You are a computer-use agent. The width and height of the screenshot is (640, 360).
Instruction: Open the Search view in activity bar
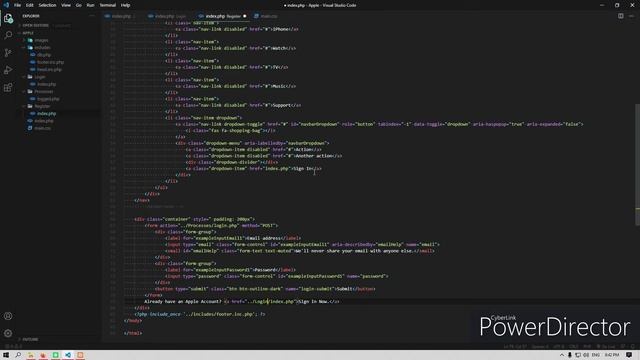click(x=8, y=36)
